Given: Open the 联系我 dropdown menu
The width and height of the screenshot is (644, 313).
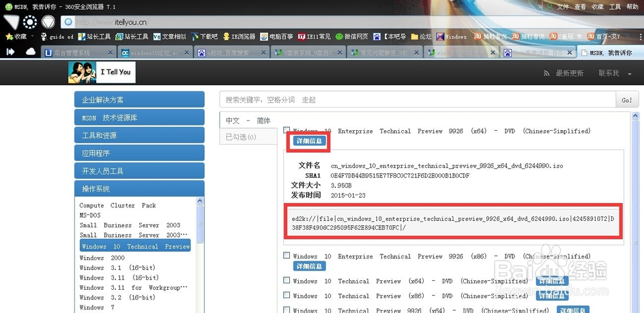Looking at the screenshot, I should (x=614, y=73).
